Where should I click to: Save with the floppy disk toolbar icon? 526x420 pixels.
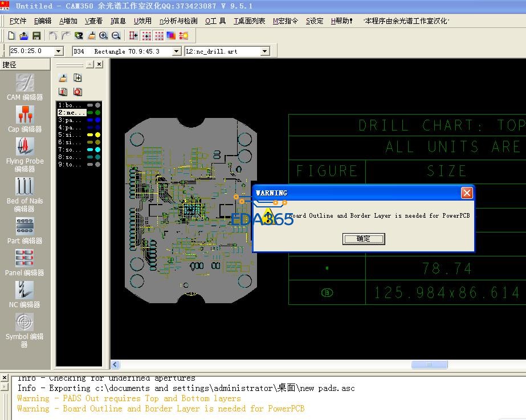pos(36,35)
